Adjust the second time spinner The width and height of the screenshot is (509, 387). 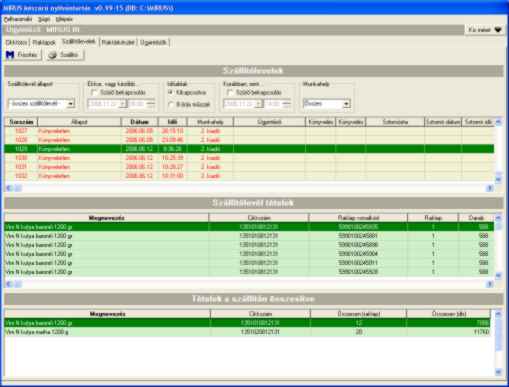point(287,104)
